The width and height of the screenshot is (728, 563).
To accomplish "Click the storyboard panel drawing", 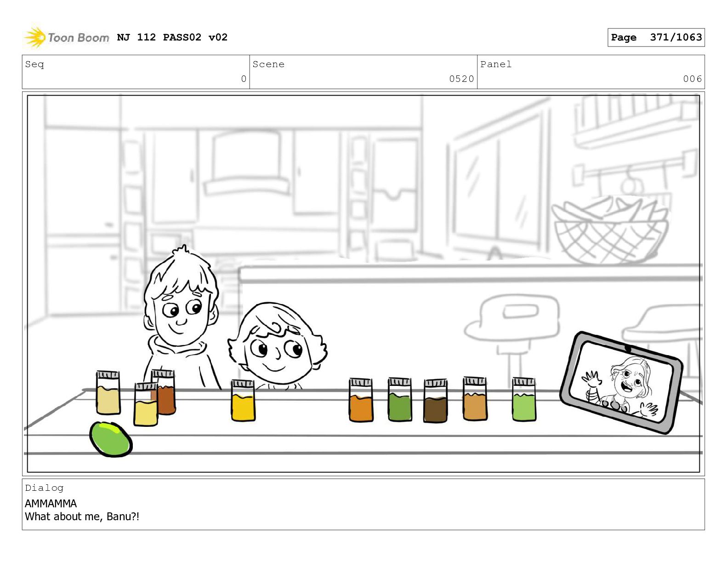I will click(x=363, y=283).
